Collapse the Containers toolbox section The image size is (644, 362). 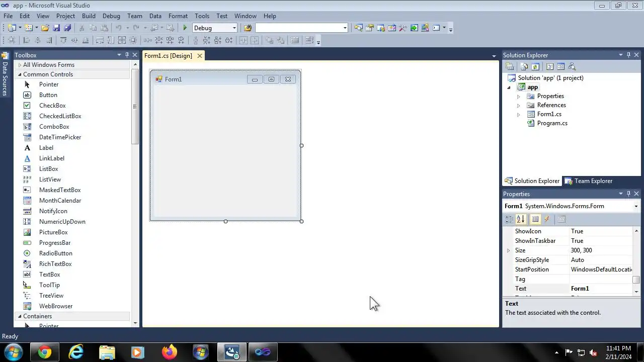coord(20,316)
